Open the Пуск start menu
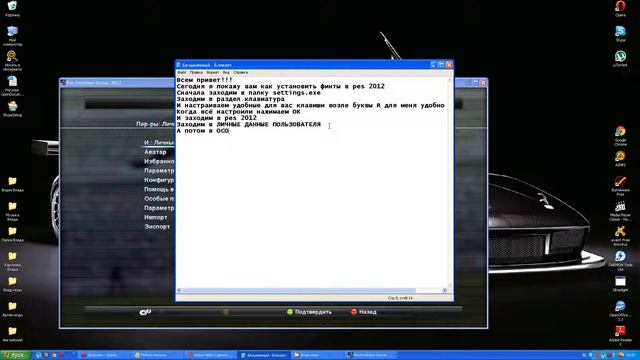640x360 pixels. 15,355
